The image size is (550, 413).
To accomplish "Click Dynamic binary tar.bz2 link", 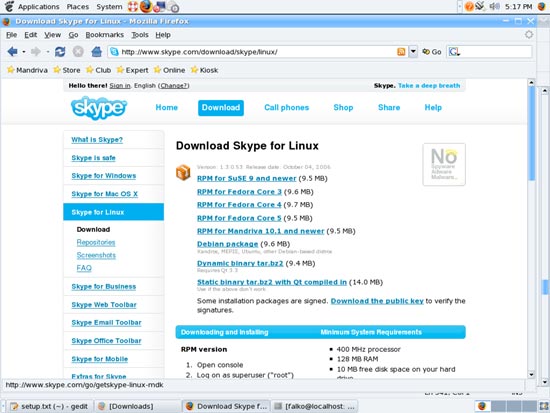I will click(x=240, y=263).
